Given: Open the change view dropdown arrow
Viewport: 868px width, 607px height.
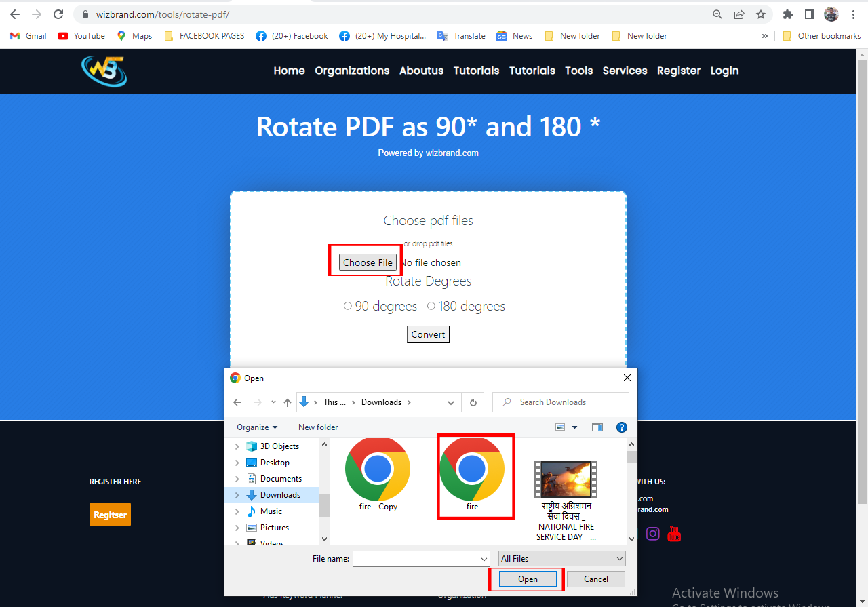Looking at the screenshot, I should (x=575, y=427).
